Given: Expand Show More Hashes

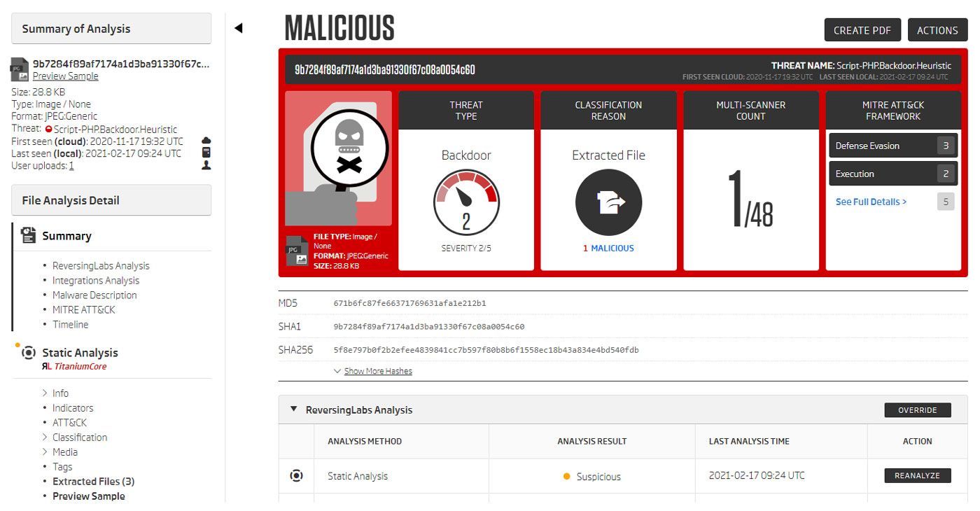Looking at the screenshot, I should [x=377, y=371].
